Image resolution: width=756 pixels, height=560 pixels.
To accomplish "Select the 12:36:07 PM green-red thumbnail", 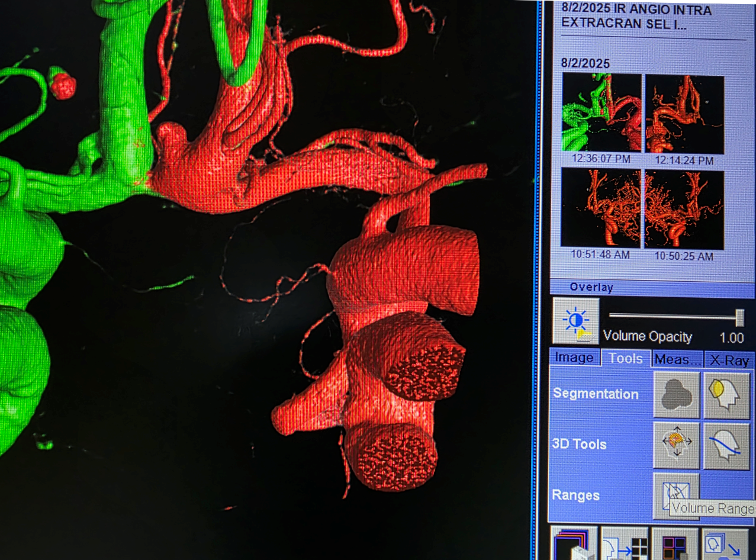I will (x=601, y=112).
